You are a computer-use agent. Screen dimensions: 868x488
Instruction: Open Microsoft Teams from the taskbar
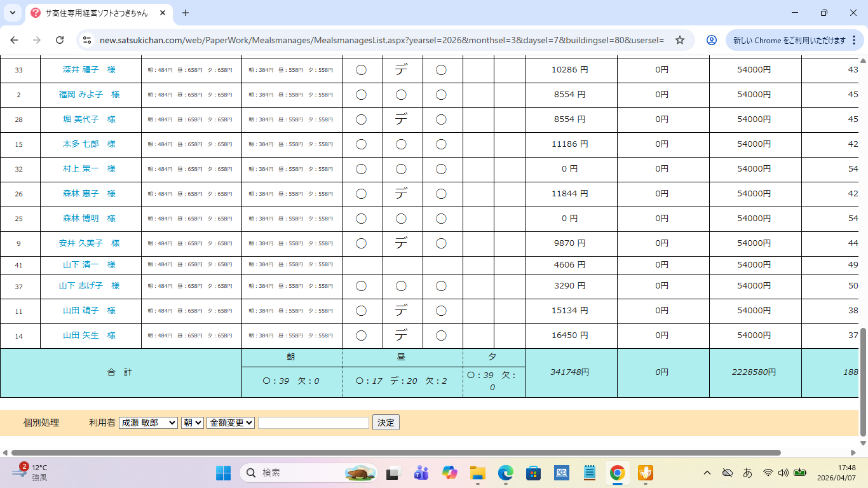421,473
